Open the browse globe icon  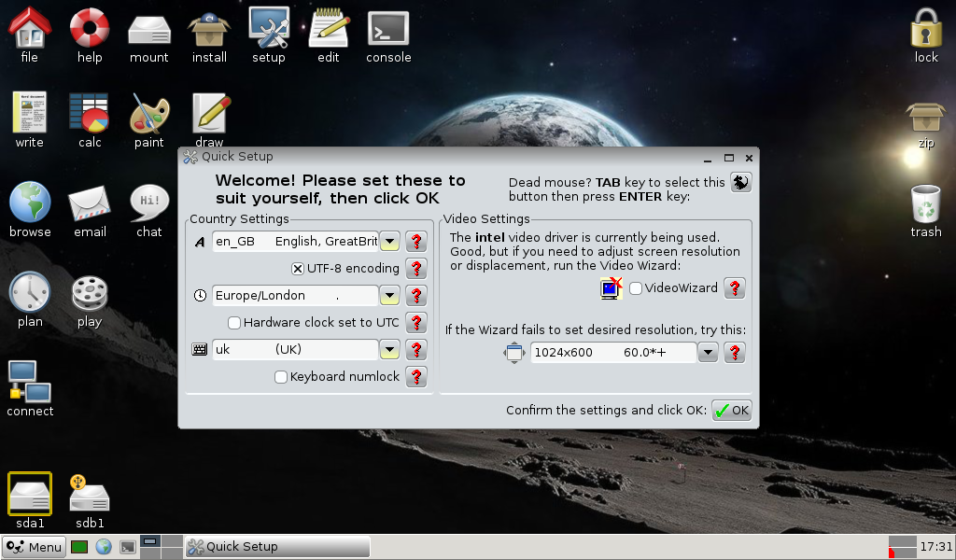[x=30, y=201]
